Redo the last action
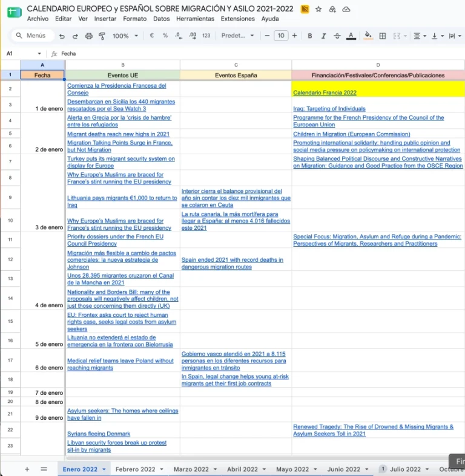Viewport: 465px width, 476px height. (x=74, y=36)
